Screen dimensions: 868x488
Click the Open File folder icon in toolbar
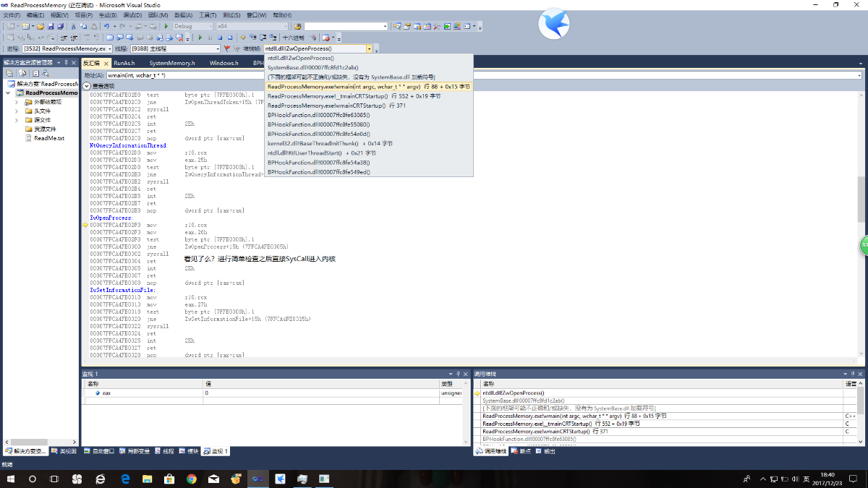(41, 26)
